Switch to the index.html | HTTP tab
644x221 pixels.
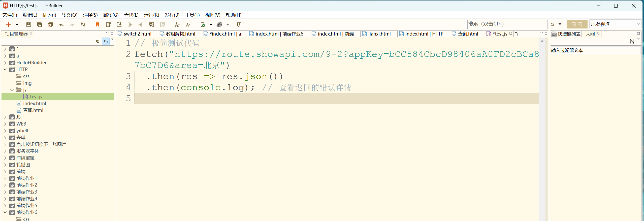[x=424, y=34]
